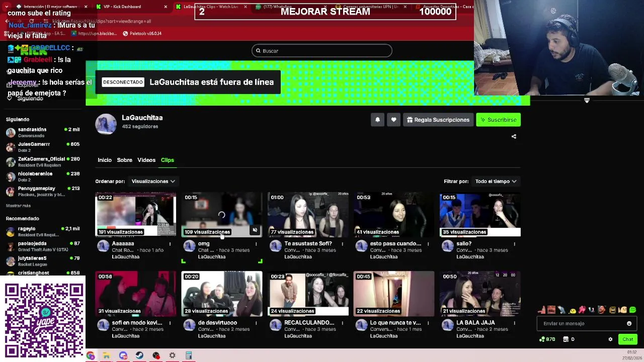Image resolution: width=644 pixels, height=362 pixels.
Task: Click the LA BALA JAJA clip title
Action: tap(475, 322)
